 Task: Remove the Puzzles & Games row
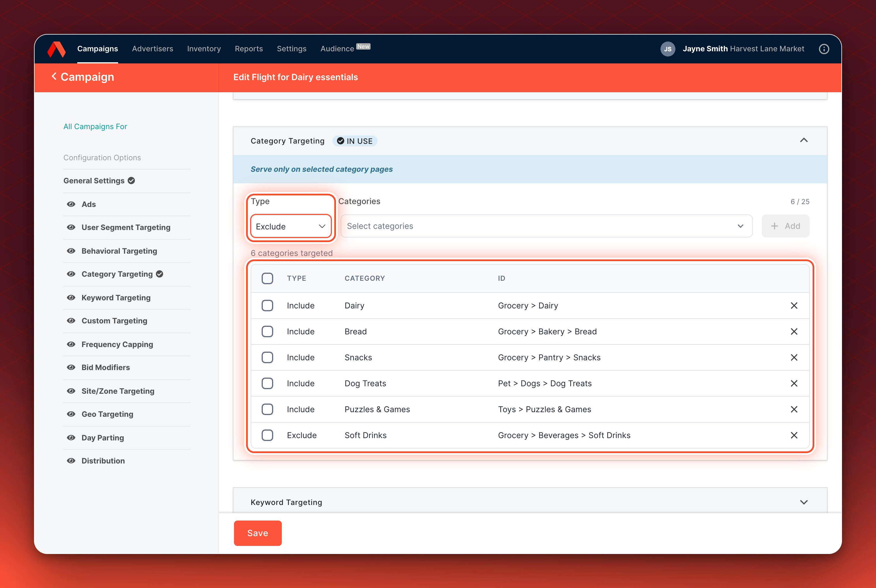tap(794, 409)
